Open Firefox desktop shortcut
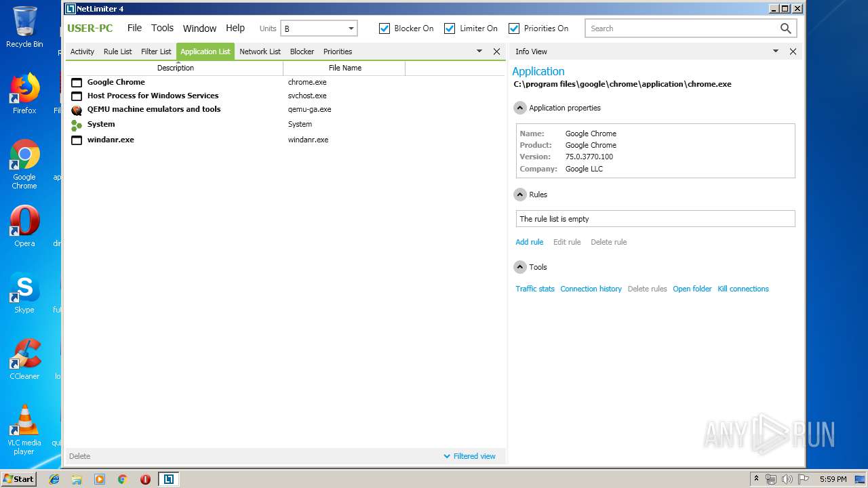The width and height of the screenshot is (868, 488). click(24, 94)
